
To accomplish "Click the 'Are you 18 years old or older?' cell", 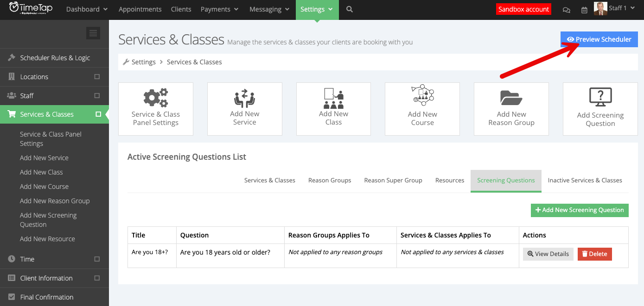I will (230, 256).
